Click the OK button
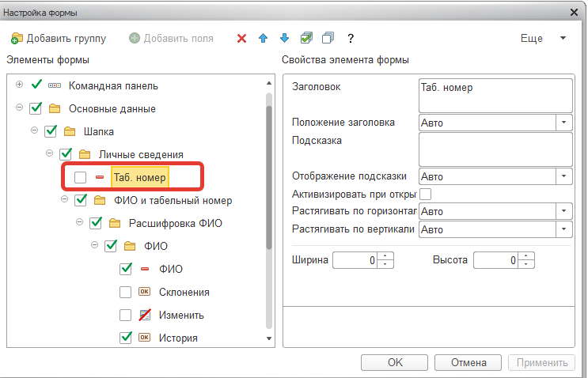Viewport: 588px width, 378px height. pyautogui.click(x=394, y=363)
